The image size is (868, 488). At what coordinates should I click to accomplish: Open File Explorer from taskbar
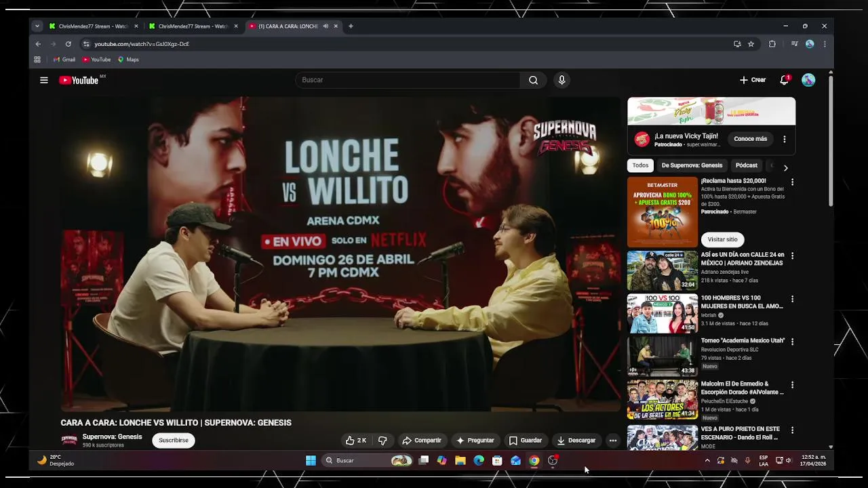(460, 461)
